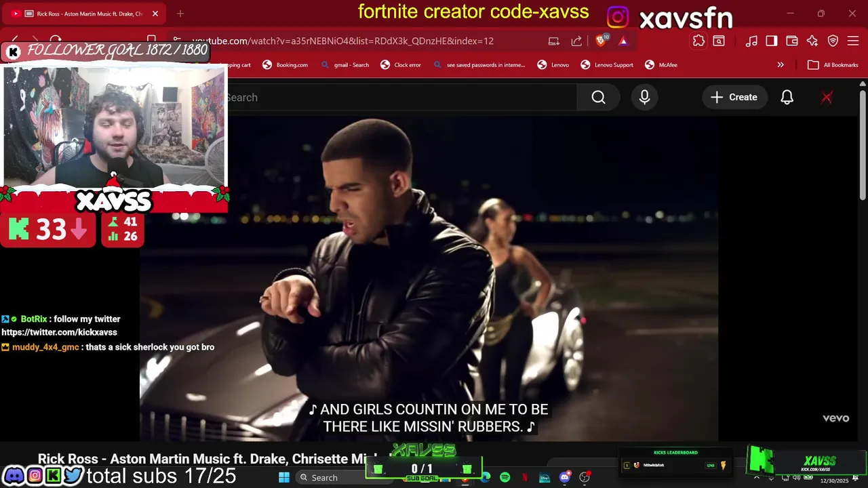This screenshot has width=868, height=488.
Task: Open Brave Shields lion icon
Action: point(601,41)
